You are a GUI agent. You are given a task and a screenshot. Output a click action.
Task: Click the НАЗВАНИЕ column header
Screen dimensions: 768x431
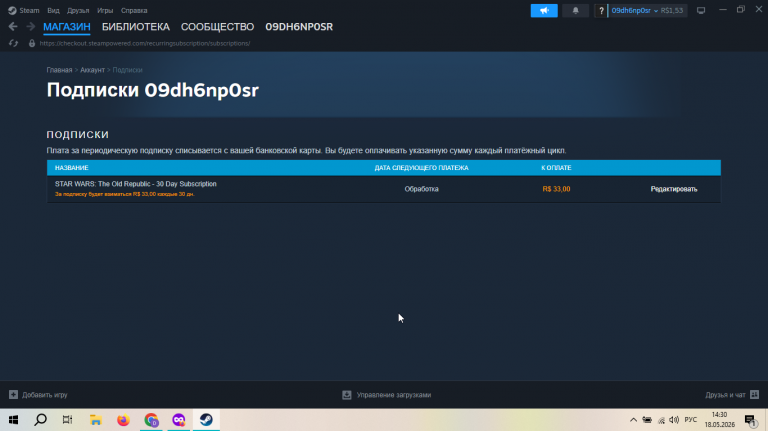[x=72, y=168]
